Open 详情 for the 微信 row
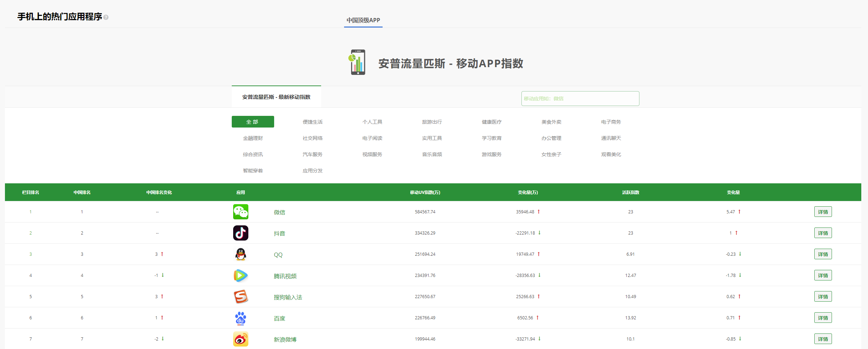Screen dimensions: 868x349 (823, 212)
